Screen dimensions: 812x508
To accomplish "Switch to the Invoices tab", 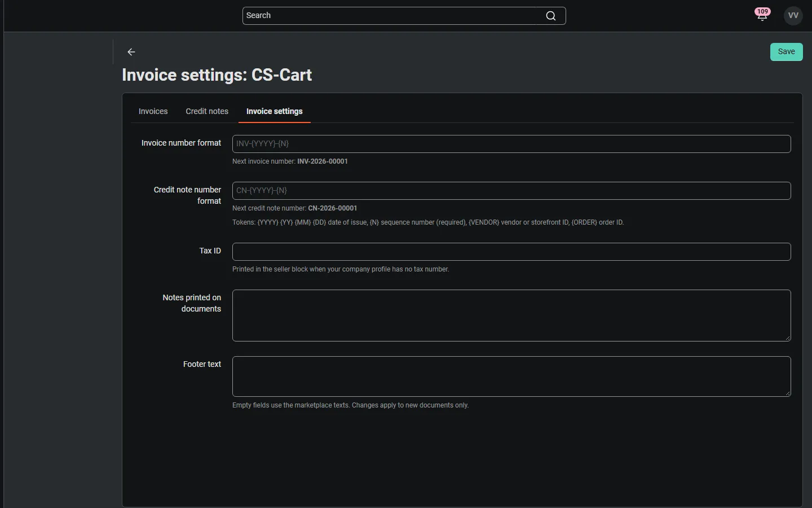I will click(153, 111).
